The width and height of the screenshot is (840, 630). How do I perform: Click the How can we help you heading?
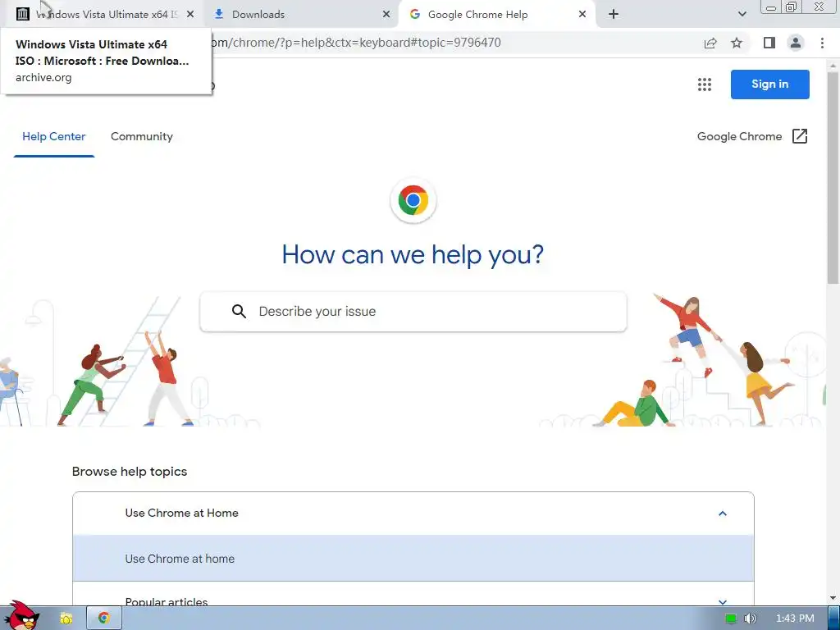pyautogui.click(x=413, y=254)
